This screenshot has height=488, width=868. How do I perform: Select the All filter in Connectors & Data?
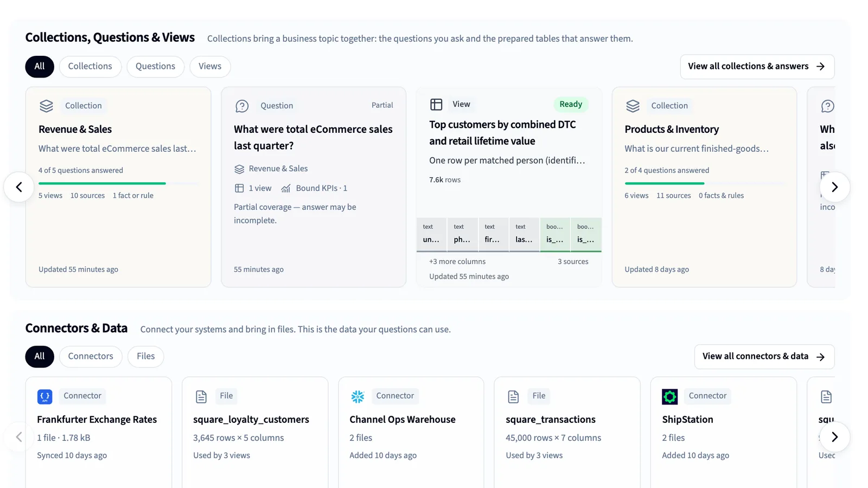pyautogui.click(x=40, y=356)
